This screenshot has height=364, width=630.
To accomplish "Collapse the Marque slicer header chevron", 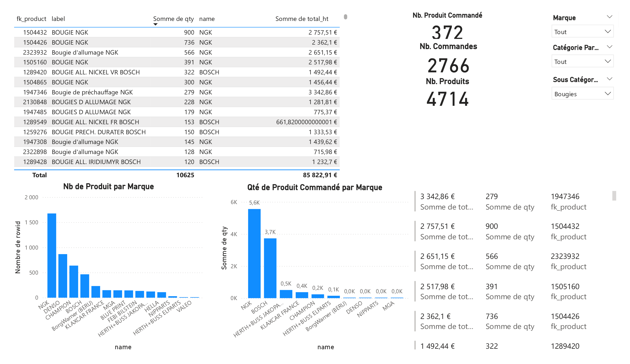I will tap(609, 17).
